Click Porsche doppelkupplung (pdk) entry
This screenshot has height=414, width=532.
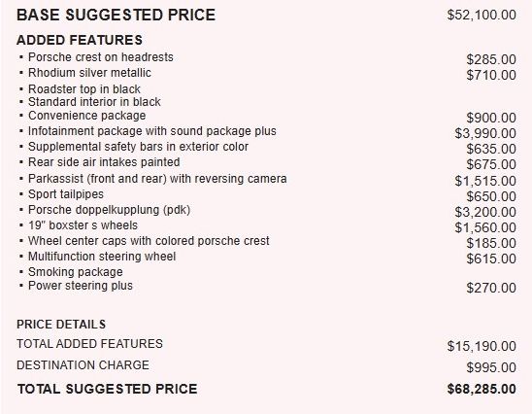click(x=110, y=210)
